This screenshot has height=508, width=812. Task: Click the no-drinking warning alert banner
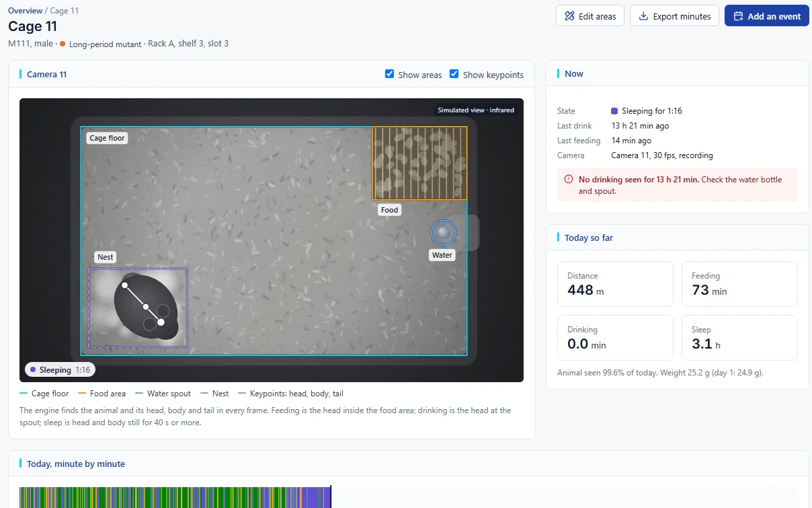pos(678,185)
